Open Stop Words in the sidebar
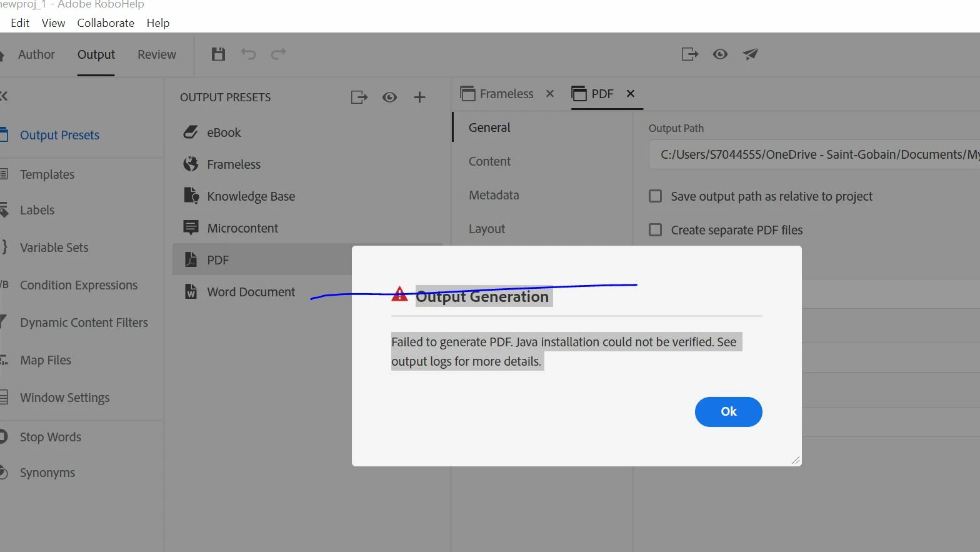The image size is (980, 552). [x=50, y=437]
